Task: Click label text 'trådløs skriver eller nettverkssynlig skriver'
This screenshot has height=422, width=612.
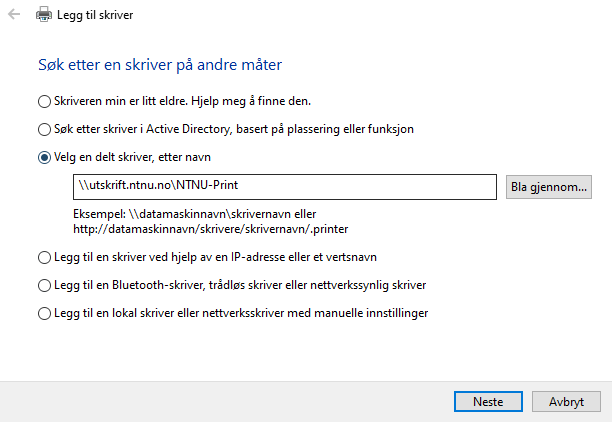Action: [x=317, y=285]
